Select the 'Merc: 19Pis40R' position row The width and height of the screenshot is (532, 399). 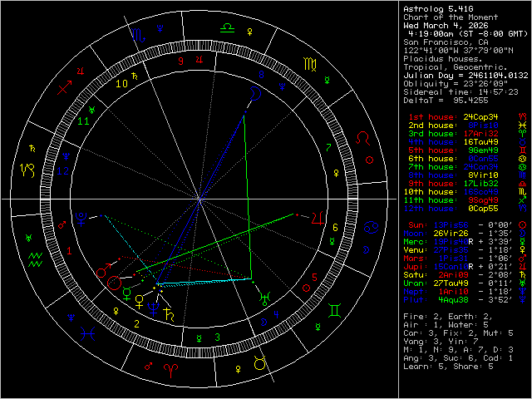(465, 242)
